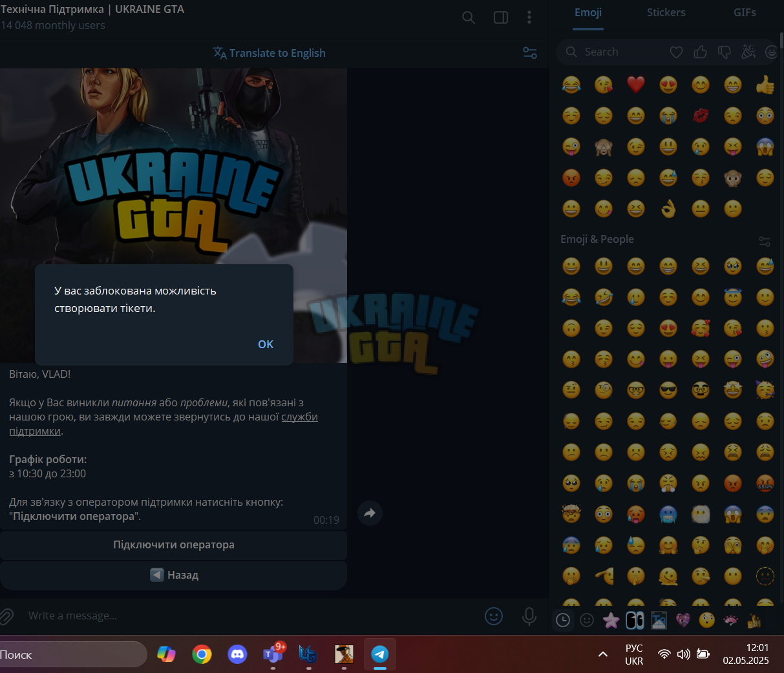Insert the exploding head emoji
This screenshot has width=784, height=673.
[571, 514]
